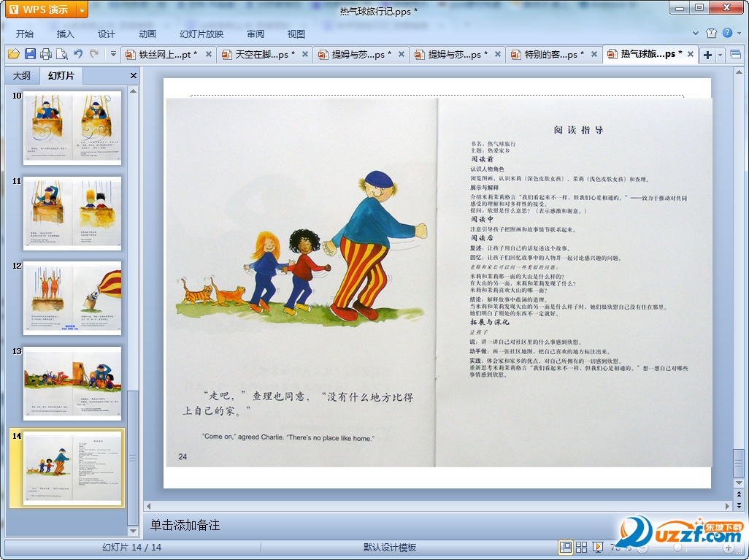Click the slide area vertical scroll up arrow
The image size is (749, 560).
click(739, 72)
